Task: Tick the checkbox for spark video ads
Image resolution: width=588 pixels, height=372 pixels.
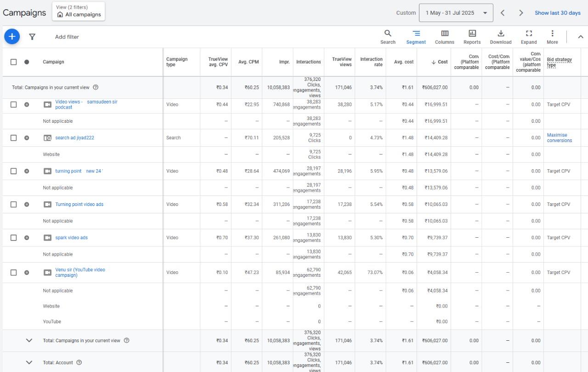Action: [13, 238]
